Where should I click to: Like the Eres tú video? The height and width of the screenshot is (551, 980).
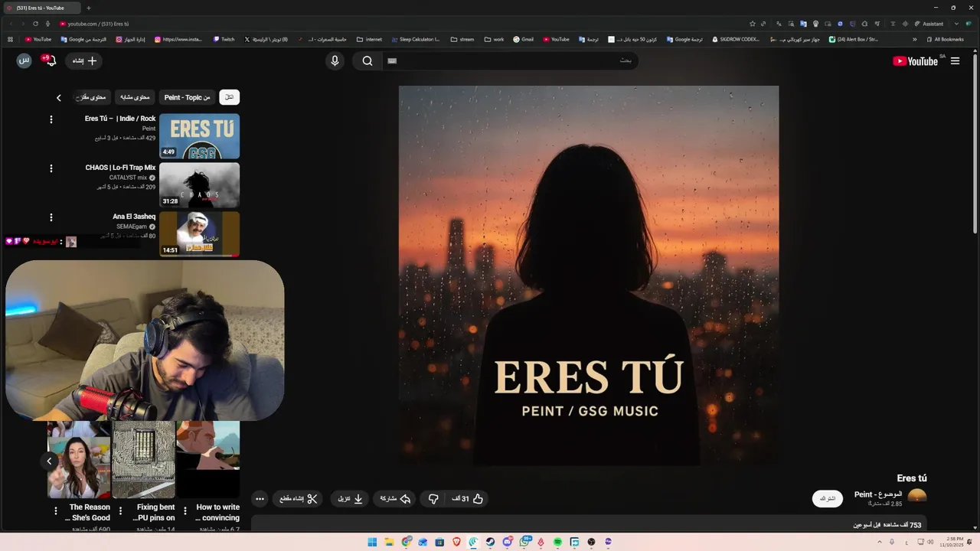(468, 499)
